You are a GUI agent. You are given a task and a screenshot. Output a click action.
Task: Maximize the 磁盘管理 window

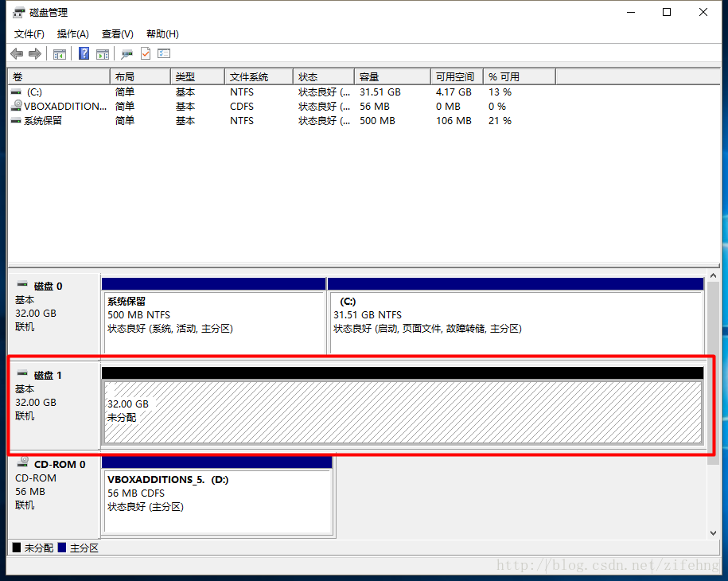click(x=667, y=12)
